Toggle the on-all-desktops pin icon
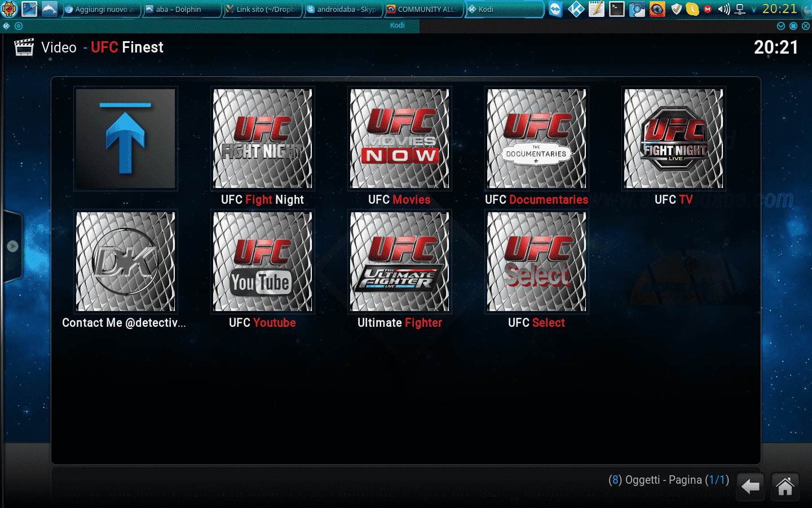The height and width of the screenshot is (508, 812). pyautogui.click(x=19, y=26)
